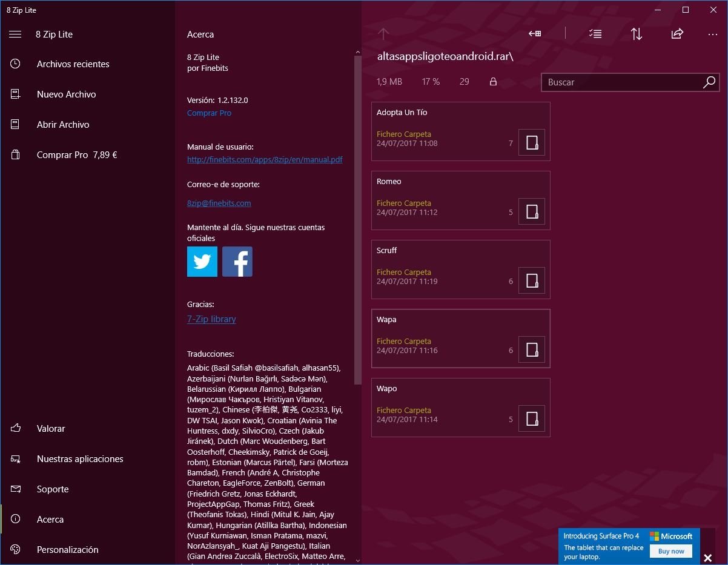Open the hamburger menu
The image size is (728, 565).
click(x=15, y=35)
